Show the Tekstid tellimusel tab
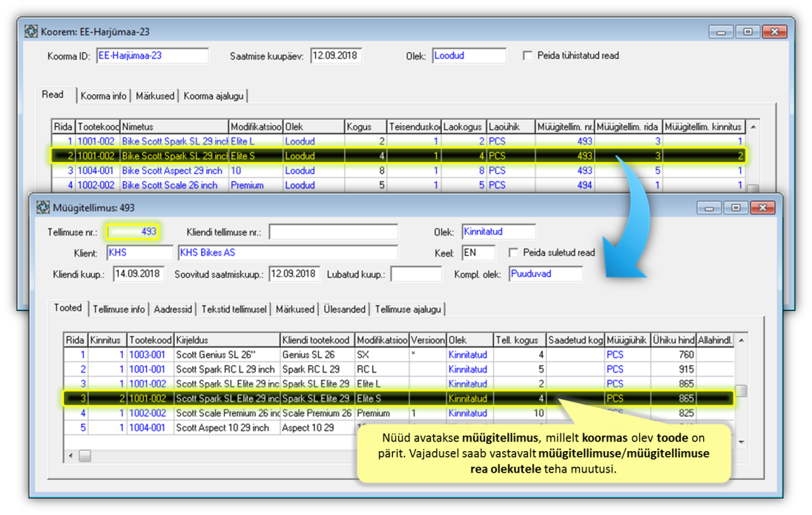 (x=234, y=309)
